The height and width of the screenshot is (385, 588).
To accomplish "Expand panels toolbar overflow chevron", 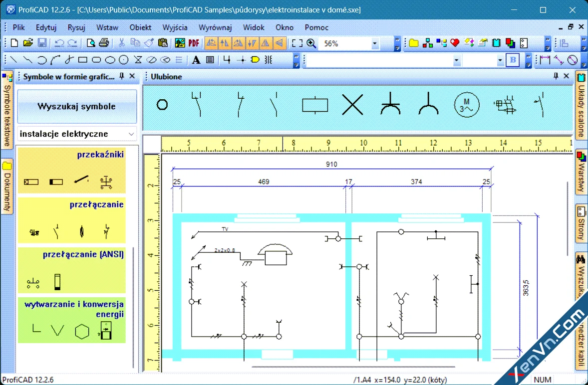I will coord(548,44).
